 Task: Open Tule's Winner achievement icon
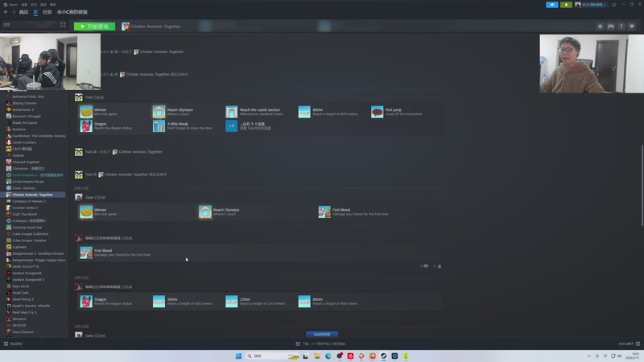click(x=86, y=112)
